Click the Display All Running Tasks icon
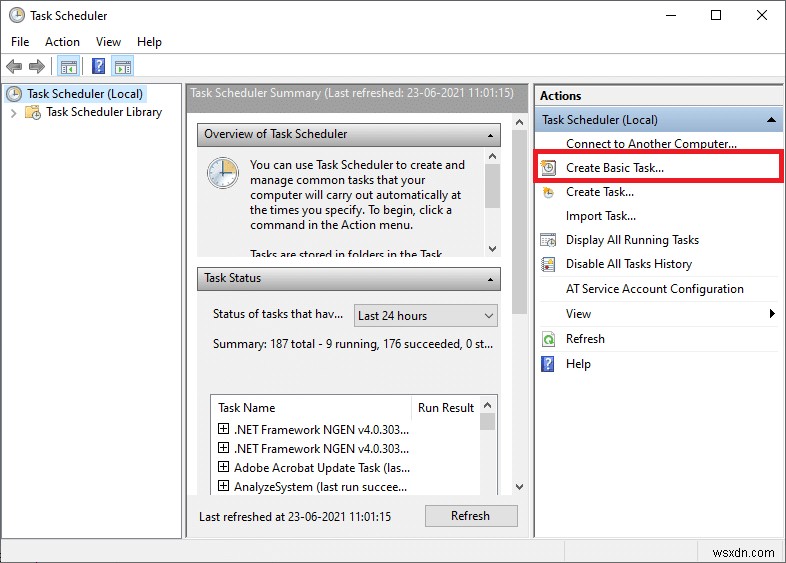786x563 pixels. 548,240
